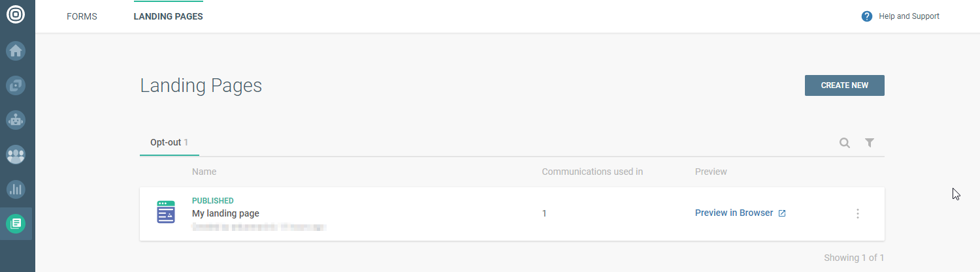Open the Home sidebar icon
980x272 pixels.
click(x=16, y=50)
